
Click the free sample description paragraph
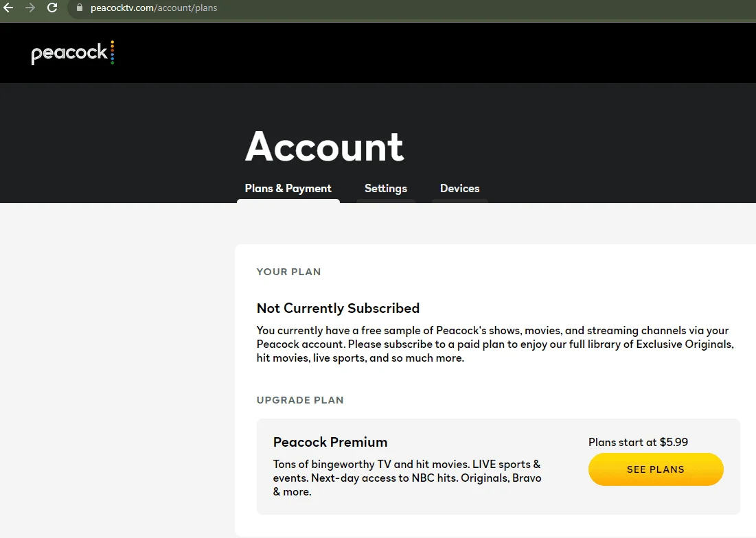(x=495, y=344)
